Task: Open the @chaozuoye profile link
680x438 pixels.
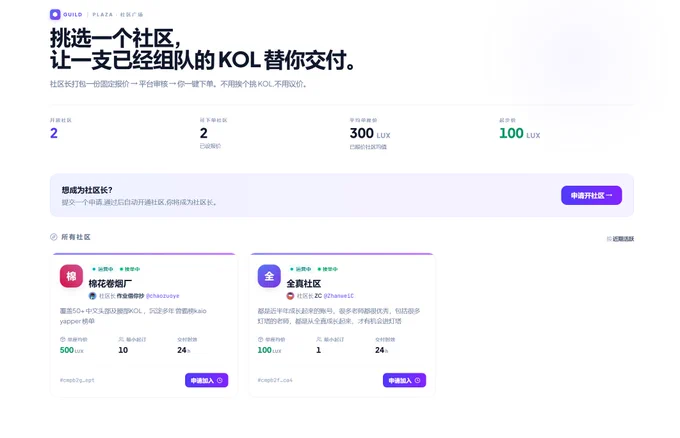Action: (163, 296)
